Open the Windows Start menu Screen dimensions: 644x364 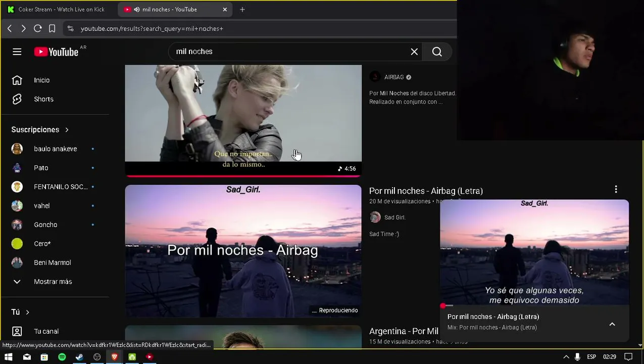pyautogui.click(x=9, y=357)
